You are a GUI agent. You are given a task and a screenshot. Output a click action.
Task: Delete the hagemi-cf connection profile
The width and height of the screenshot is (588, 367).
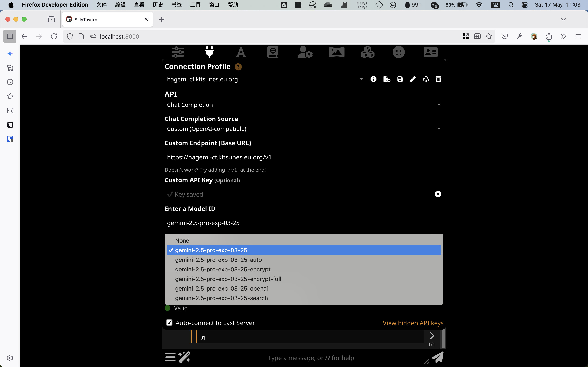(x=438, y=79)
